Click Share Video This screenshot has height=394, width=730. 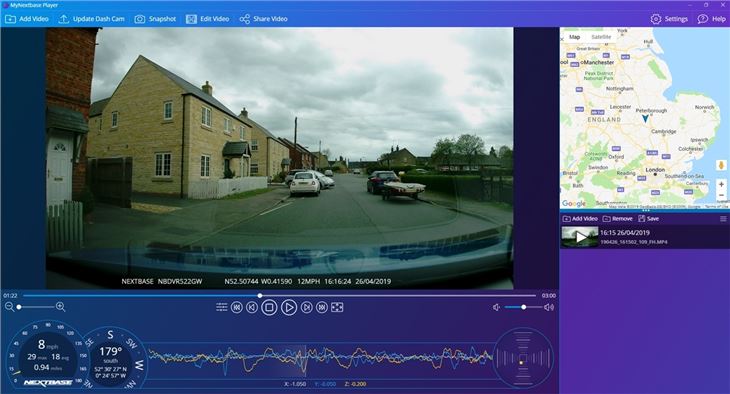click(264, 19)
